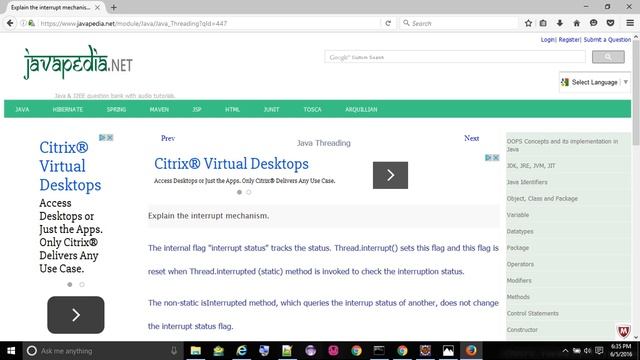
Task: Click Cortana 'Ask me anything' search box
Action: (x=102, y=351)
